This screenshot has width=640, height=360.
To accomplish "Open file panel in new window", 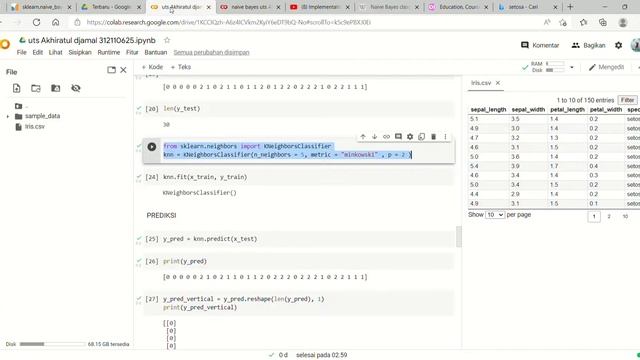I will 111,70.
